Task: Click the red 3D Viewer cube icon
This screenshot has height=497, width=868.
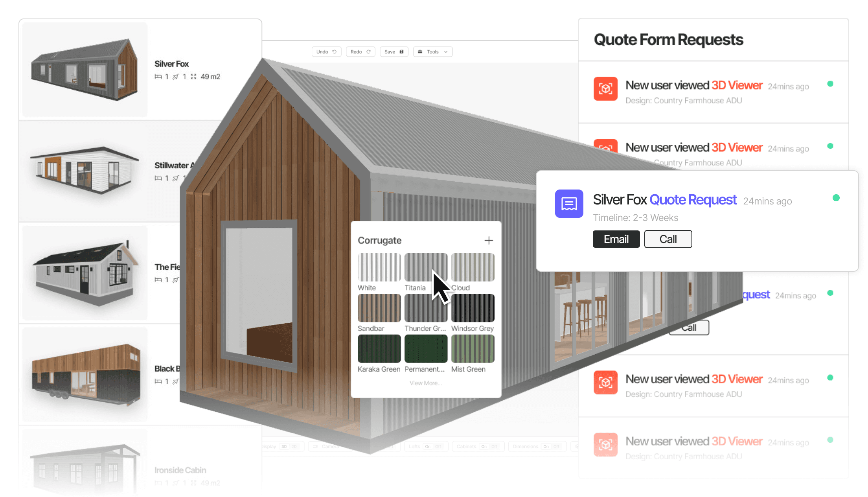Action: tap(605, 89)
